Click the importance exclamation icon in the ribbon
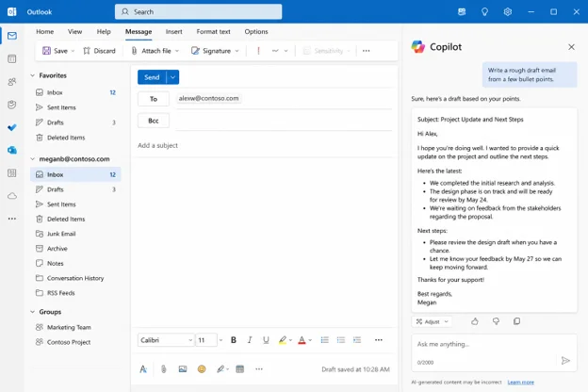Screen dimensions: 588x392 tap(258, 51)
